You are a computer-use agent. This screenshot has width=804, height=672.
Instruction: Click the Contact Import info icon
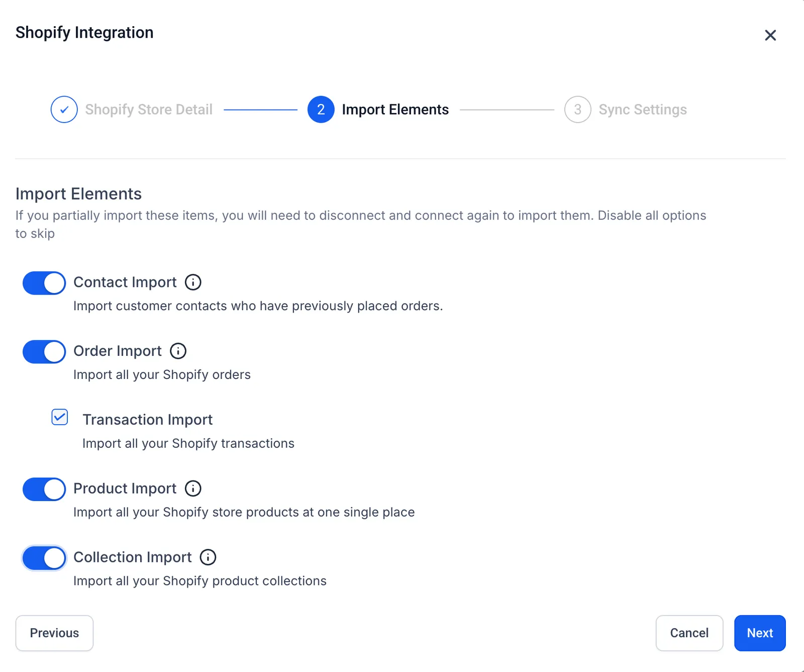pyautogui.click(x=193, y=282)
